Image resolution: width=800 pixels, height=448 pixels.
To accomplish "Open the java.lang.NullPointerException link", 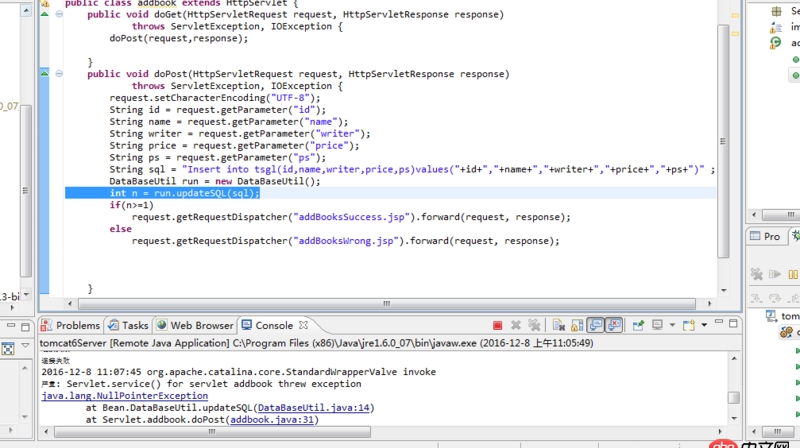I will click(x=124, y=395).
